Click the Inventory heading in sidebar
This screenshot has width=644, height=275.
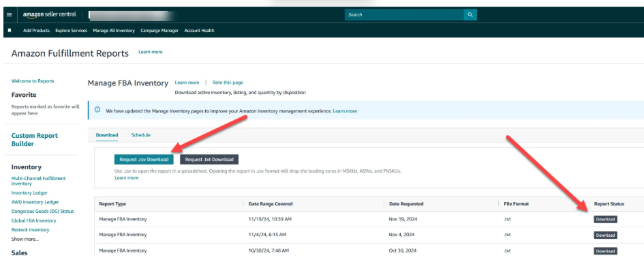click(x=27, y=167)
